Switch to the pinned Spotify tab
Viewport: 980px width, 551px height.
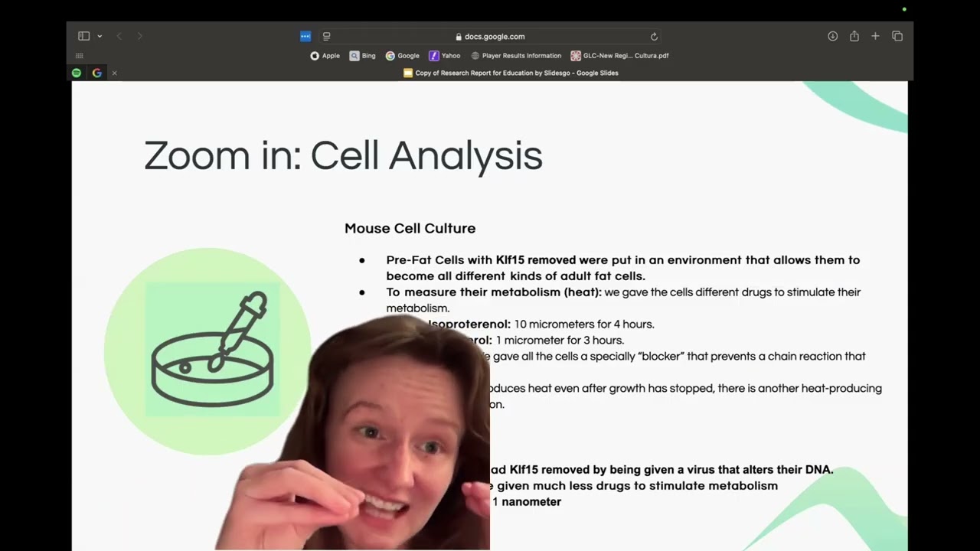pos(77,73)
